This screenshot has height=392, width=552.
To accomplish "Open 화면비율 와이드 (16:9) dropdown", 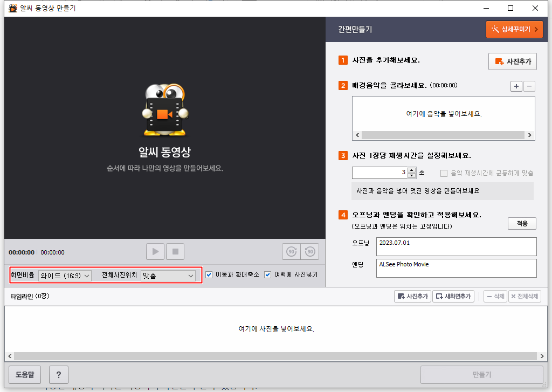I will tap(65, 276).
